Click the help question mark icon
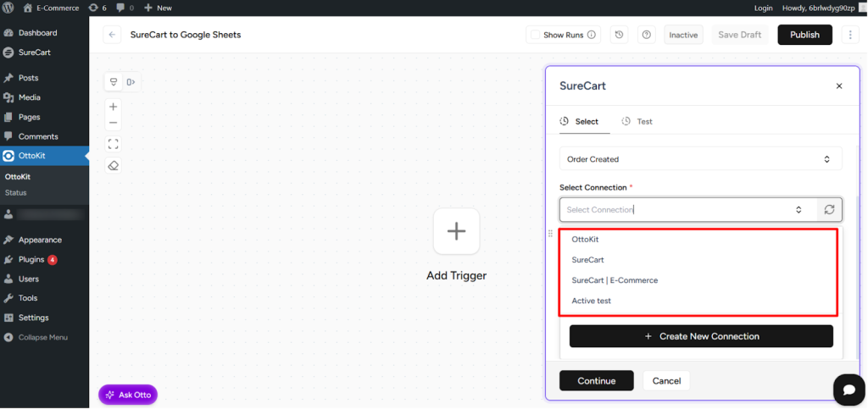This screenshot has width=868, height=409. click(x=647, y=35)
